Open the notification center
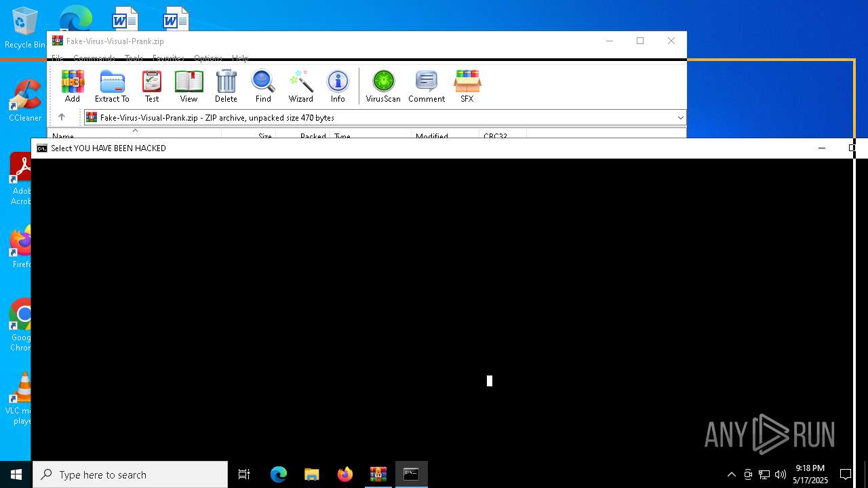Viewport: 868px width, 488px height. coord(846,474)
